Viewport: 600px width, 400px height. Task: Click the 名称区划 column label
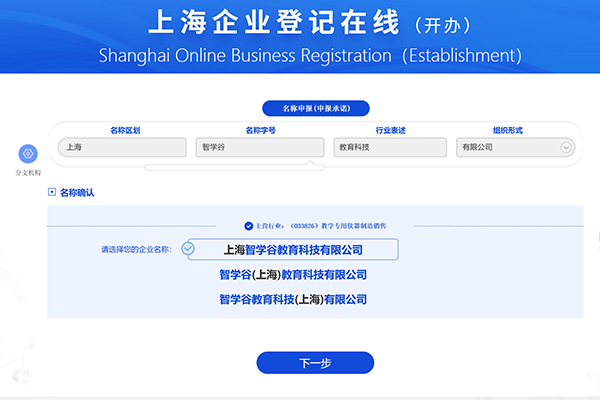[127, 130]
